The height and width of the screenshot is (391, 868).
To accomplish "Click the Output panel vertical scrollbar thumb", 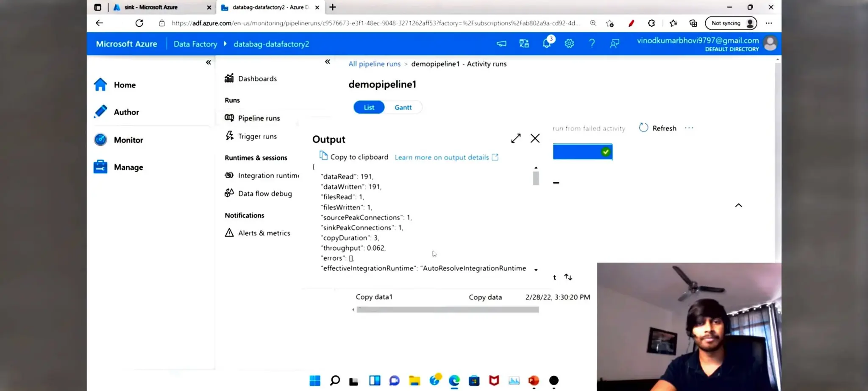I will [536, 178].
